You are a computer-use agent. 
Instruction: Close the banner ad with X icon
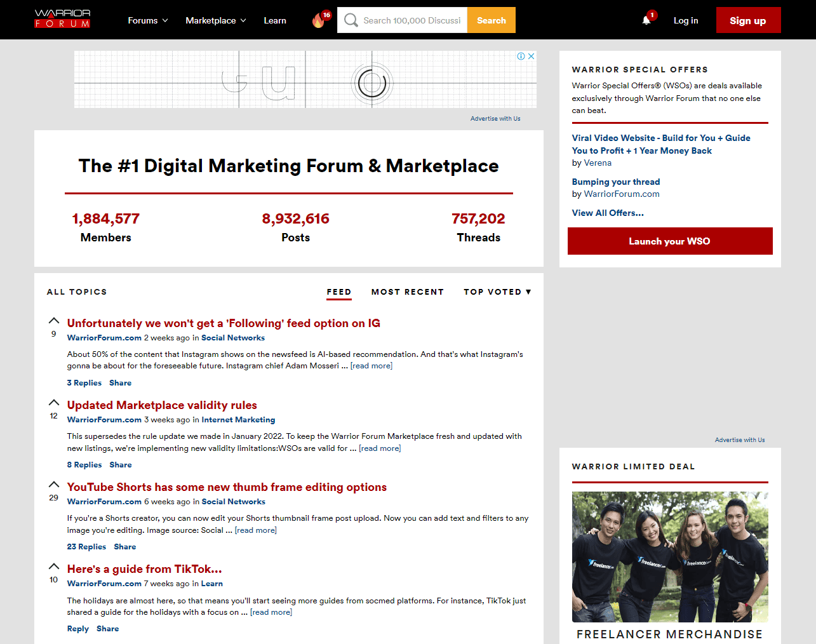click(x=532, y=56)
